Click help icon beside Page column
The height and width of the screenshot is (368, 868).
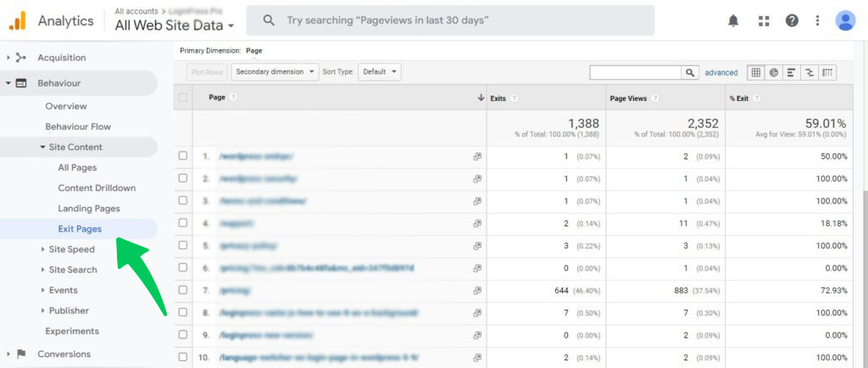click(233, 97)
